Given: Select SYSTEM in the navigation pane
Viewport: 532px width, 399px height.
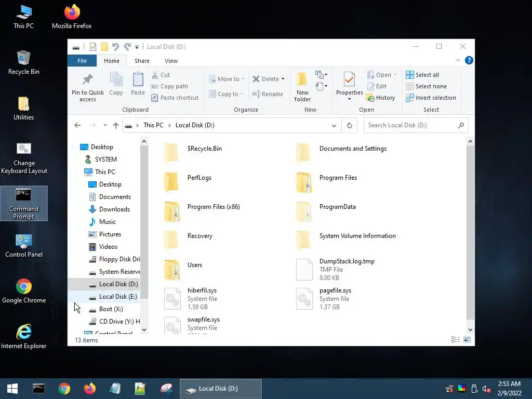Looking at the screenshot, I should click(x=106, y=159).
